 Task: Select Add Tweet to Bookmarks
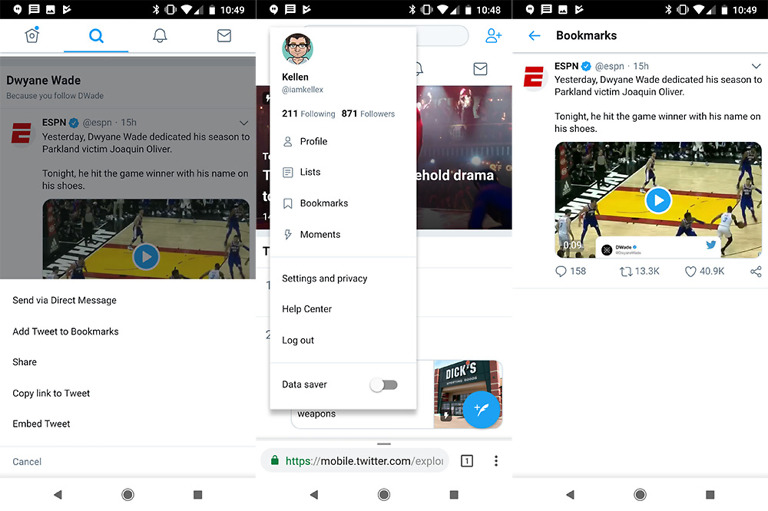66,332
